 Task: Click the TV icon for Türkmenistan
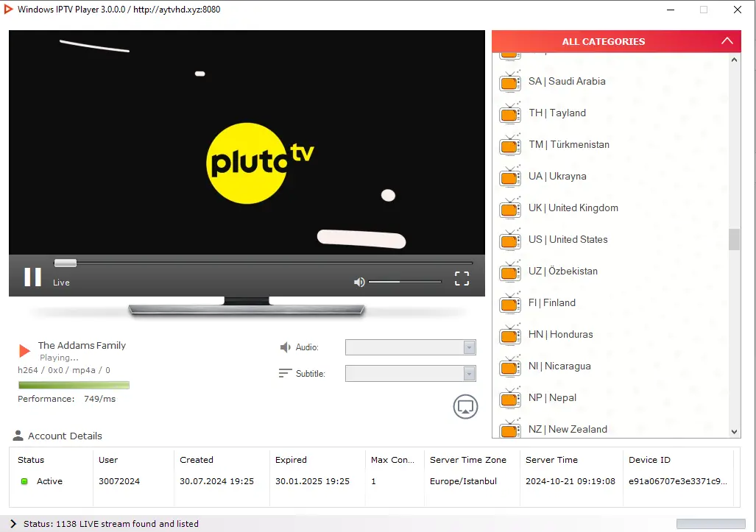click(510, 144)
